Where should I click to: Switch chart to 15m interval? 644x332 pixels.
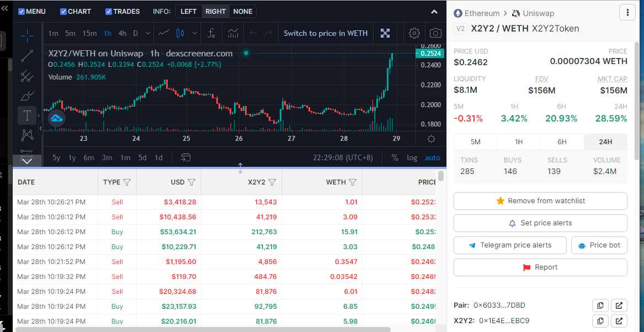(89, 33)
